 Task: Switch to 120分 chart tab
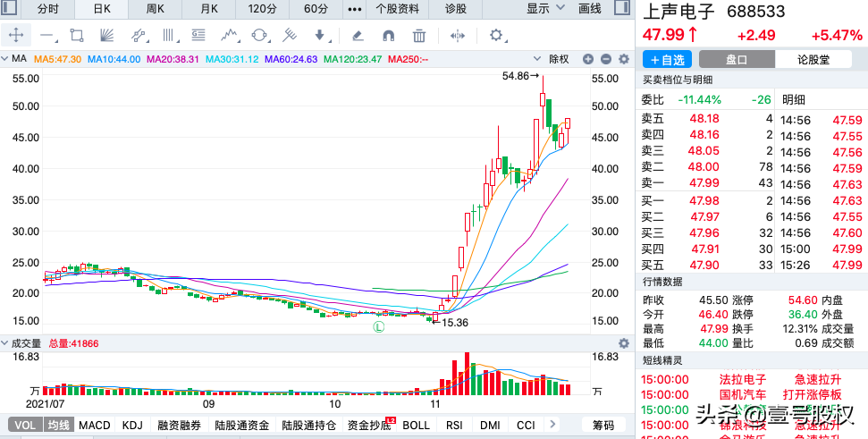click(x=263, y=9)
